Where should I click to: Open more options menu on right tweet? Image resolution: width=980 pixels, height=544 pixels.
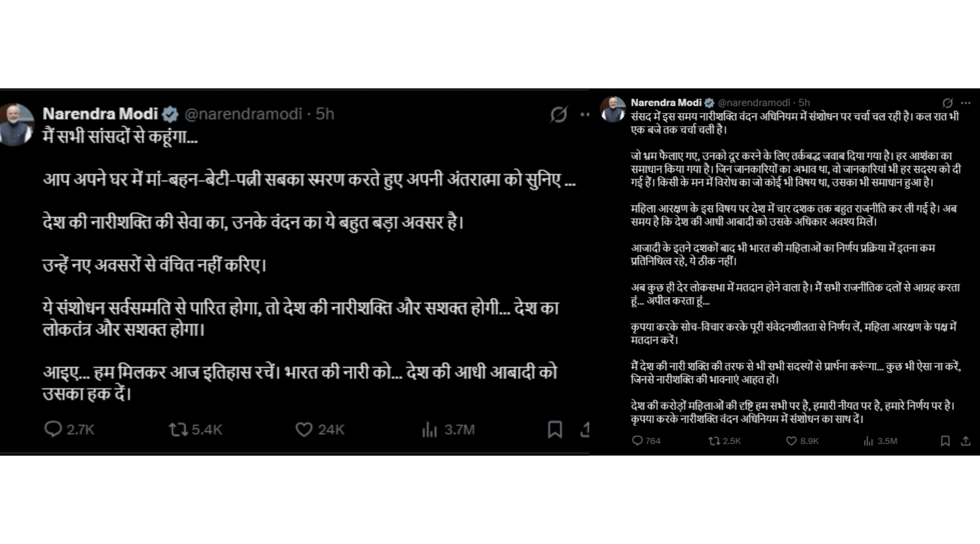coord(966,103)
